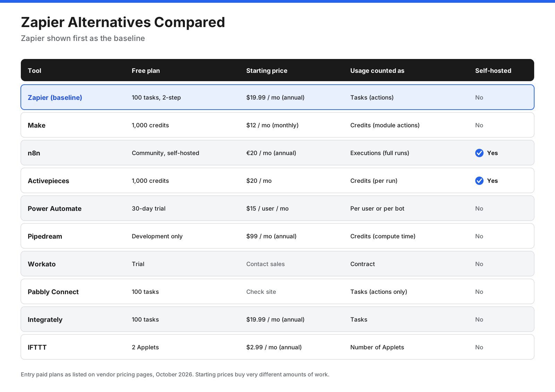Image resolution: width=555 pixels, height=392 pixels.
Task: Select the 'IFTTT' tool name
Action: tap(37, 347)
